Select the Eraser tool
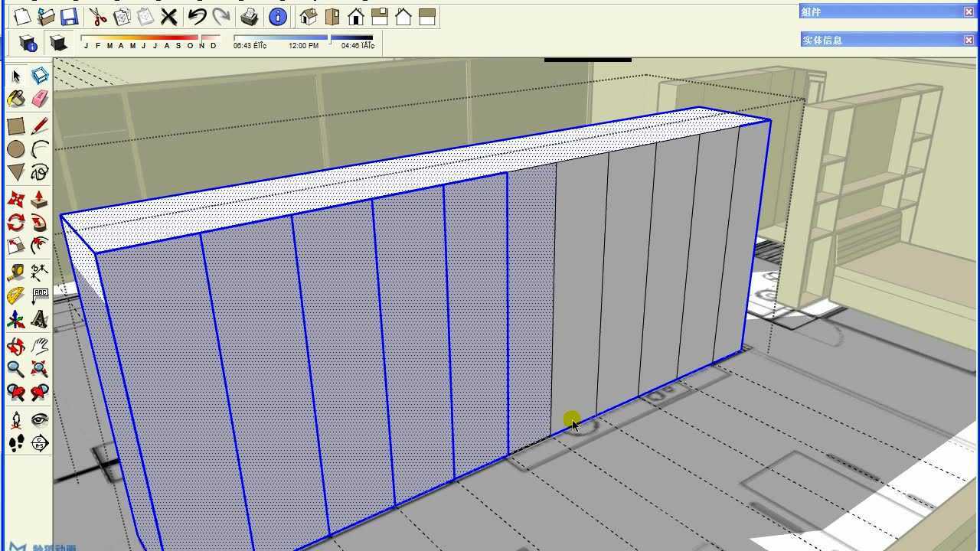Viewport: 980px width, 551px height. pos(40,98)
